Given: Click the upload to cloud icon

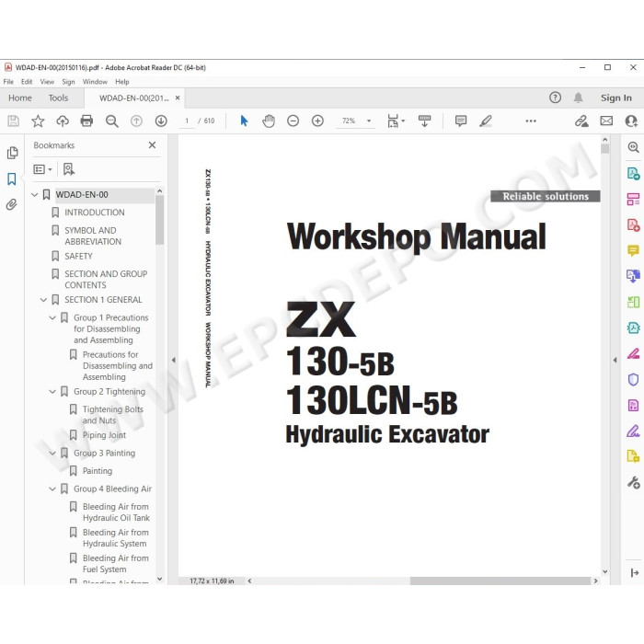Looking at the screenshot, I should tap(63, 121).
